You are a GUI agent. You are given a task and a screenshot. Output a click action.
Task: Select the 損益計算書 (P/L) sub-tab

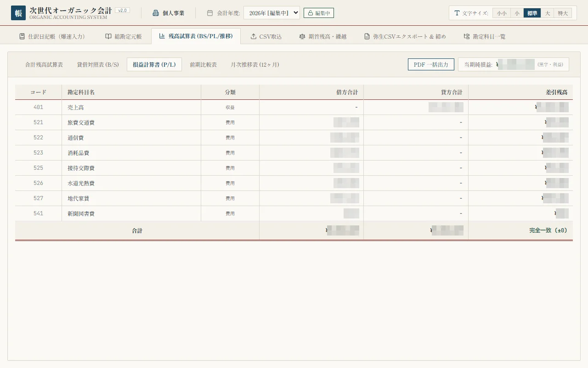[154, 64]
